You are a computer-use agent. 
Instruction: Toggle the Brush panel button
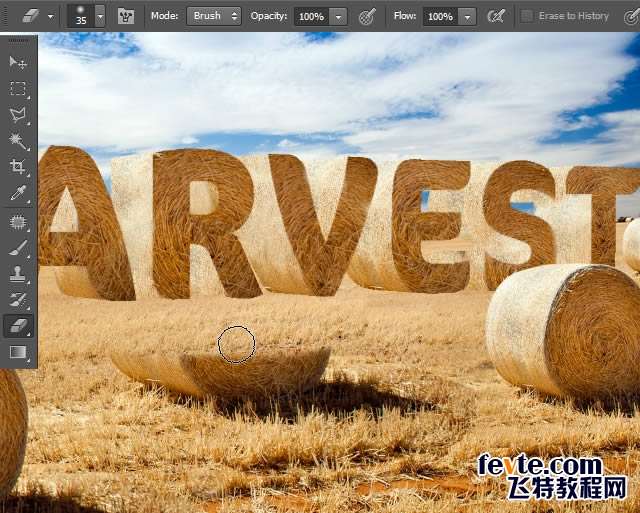(x=126, y=16)
